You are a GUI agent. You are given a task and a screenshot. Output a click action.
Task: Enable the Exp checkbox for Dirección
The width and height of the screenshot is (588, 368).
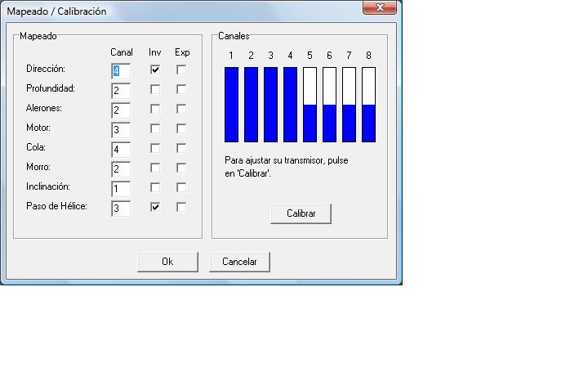[181, 70]
